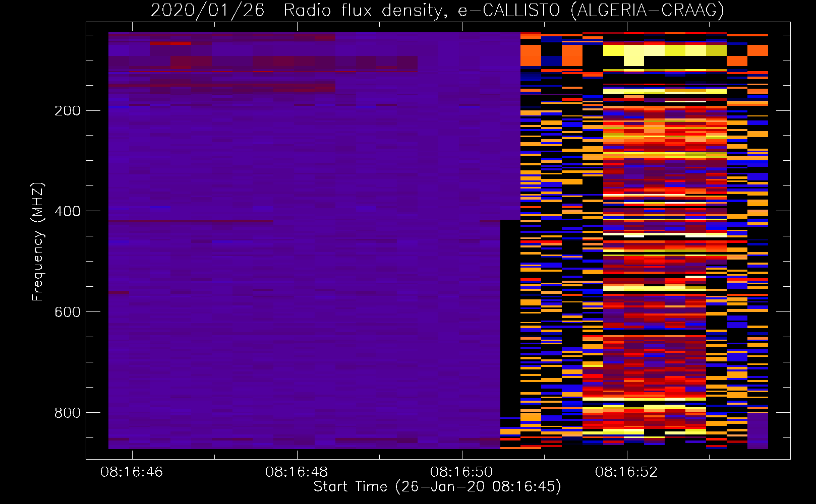Click the 400 frequency tick label
Image resolution: width=816 pixels, height=504 pixels.
68,211
